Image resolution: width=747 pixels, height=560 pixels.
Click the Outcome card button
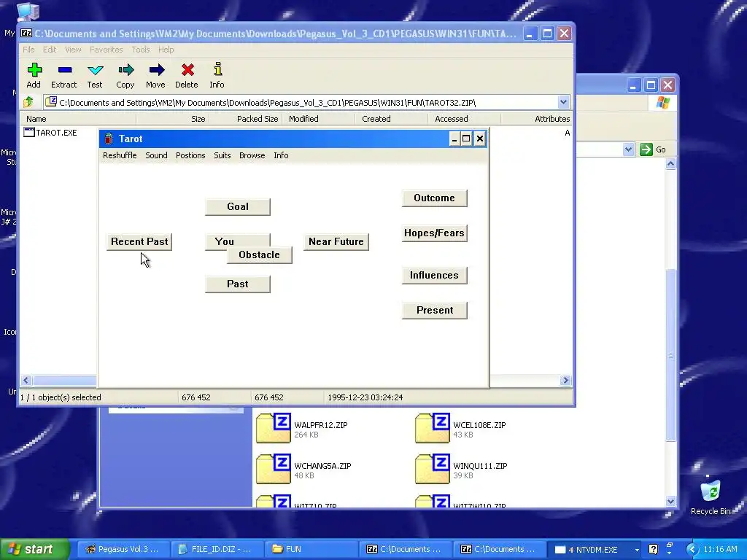click(x=435, y=198)
